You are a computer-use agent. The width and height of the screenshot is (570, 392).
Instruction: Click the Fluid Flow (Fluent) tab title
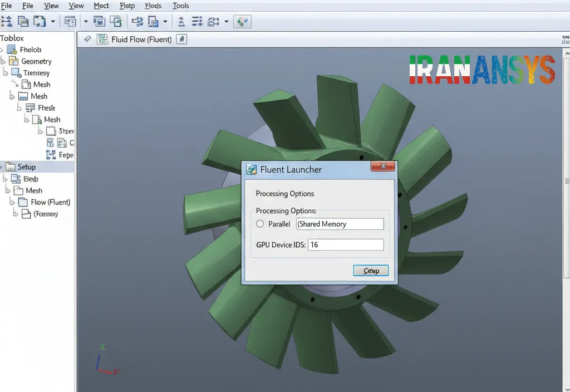(x=141, y=40)
